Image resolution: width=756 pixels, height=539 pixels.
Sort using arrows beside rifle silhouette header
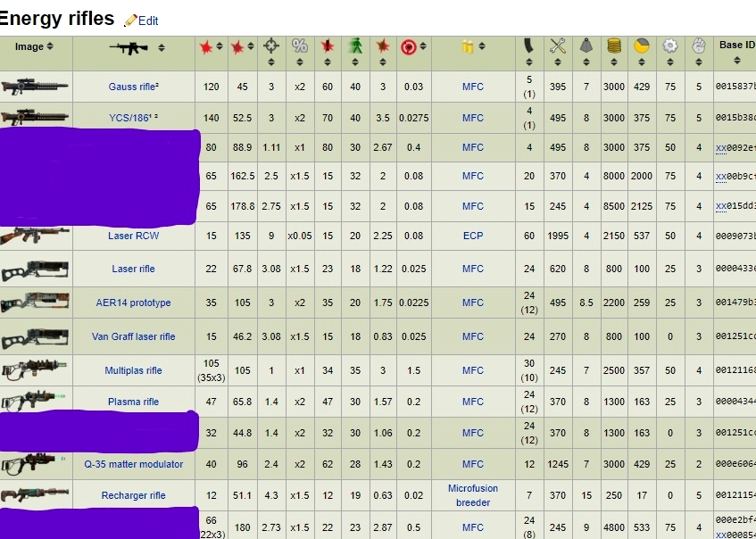pos(162,47)
